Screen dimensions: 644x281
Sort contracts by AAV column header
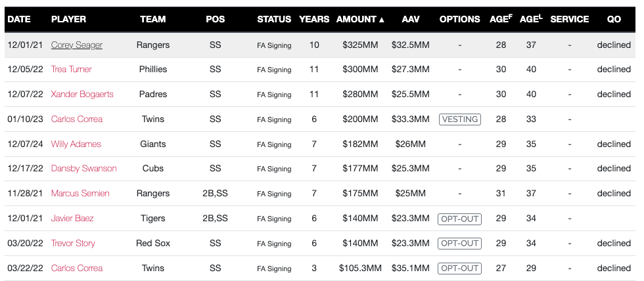point(411,19)
